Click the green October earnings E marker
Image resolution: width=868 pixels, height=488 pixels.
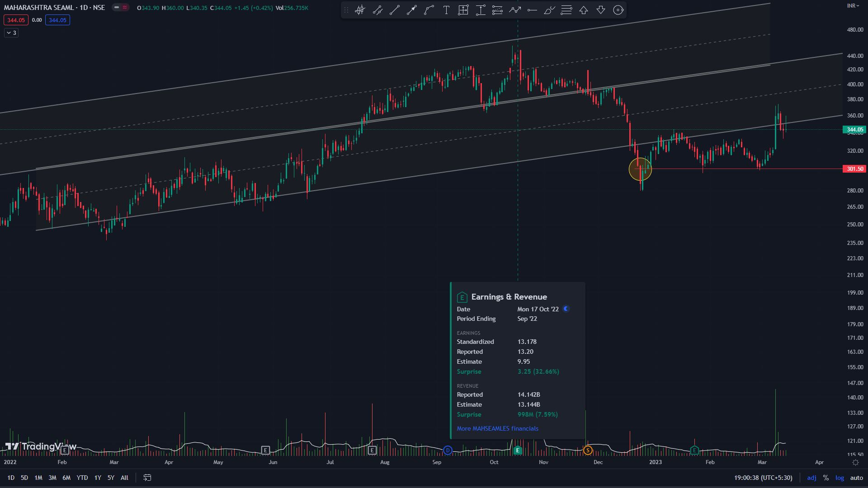[518, 450]
